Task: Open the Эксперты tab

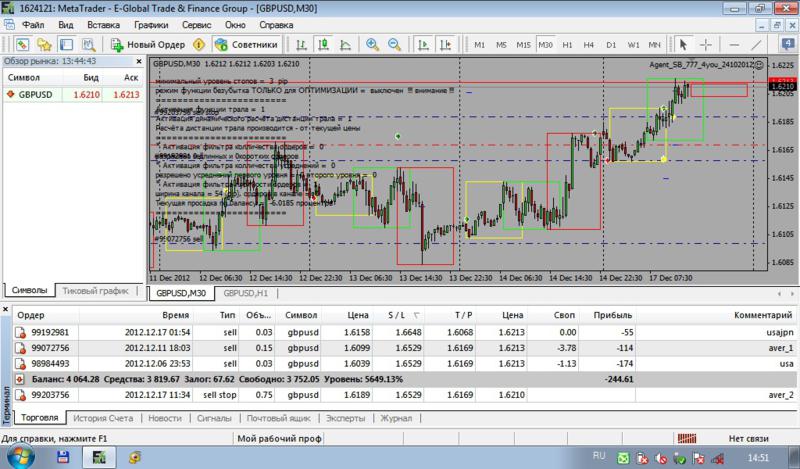Action: [345, 418]
